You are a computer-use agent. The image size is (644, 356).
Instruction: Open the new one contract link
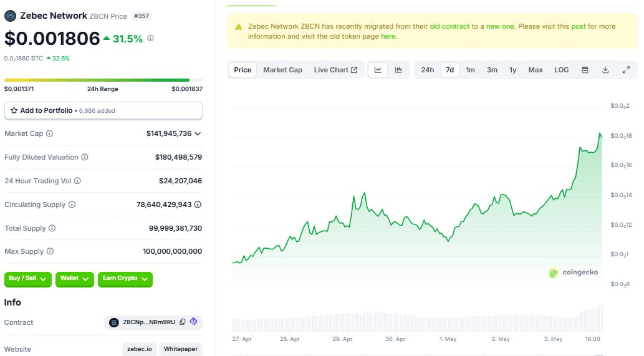tap(500, 26)
